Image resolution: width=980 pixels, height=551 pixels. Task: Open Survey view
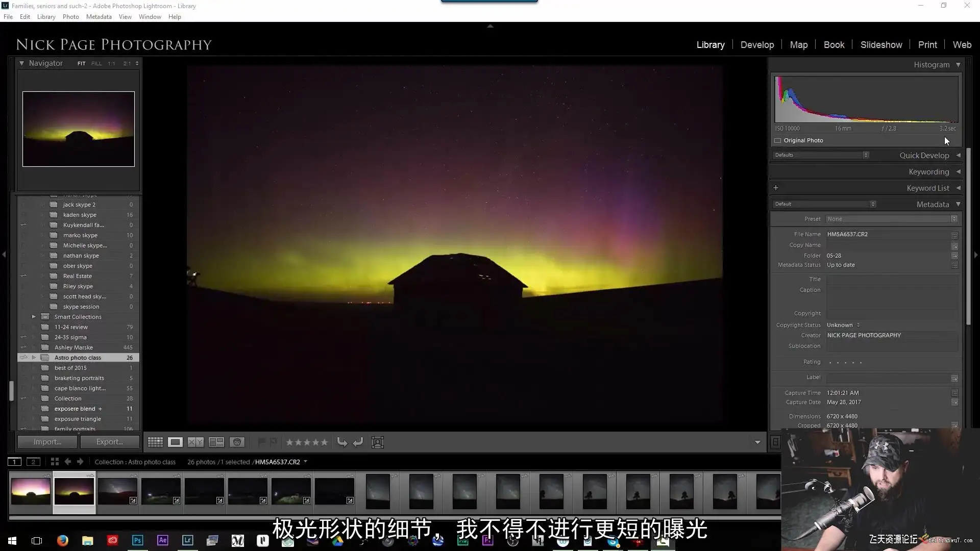click(x=216, y=442)
